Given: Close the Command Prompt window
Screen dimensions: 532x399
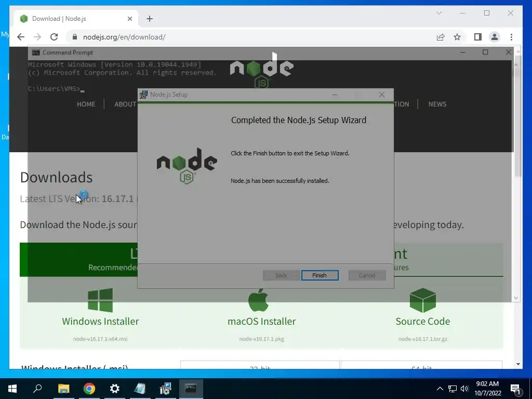Looking at the screenshot, I should point(508,52).
